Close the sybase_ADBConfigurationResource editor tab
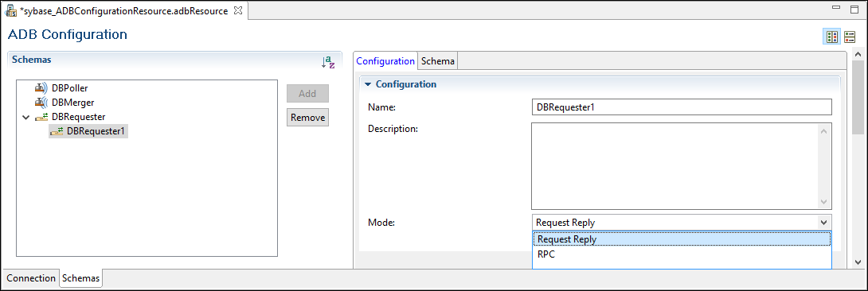 [x=239, y=10]
